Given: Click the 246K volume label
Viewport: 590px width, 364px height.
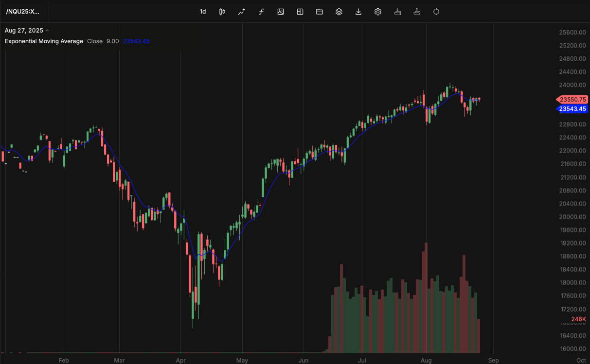Looking at the screenshot, I should click(x=578, y=319).
